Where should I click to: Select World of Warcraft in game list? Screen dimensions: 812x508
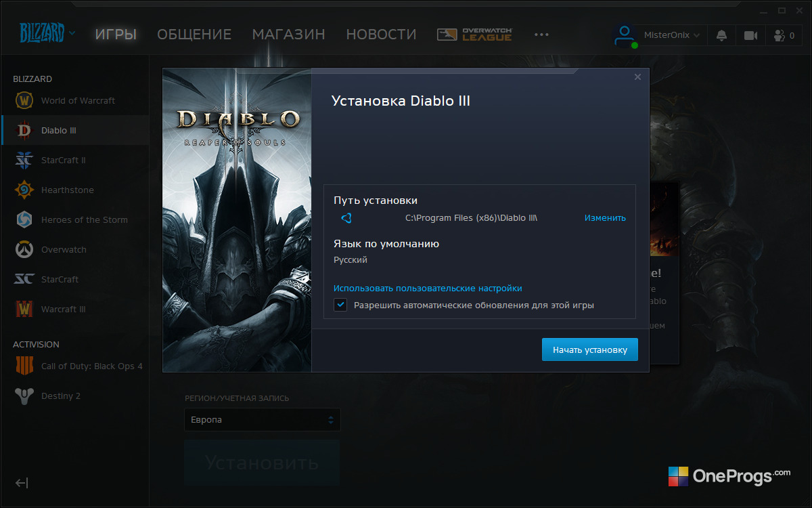(x=74, y=100)
